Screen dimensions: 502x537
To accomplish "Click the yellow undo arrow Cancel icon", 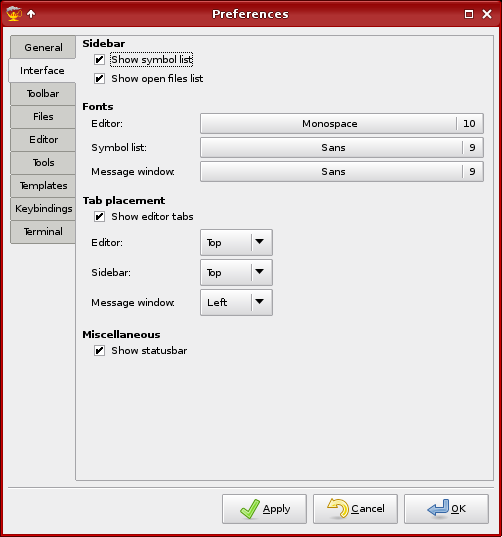I will 338,508.
